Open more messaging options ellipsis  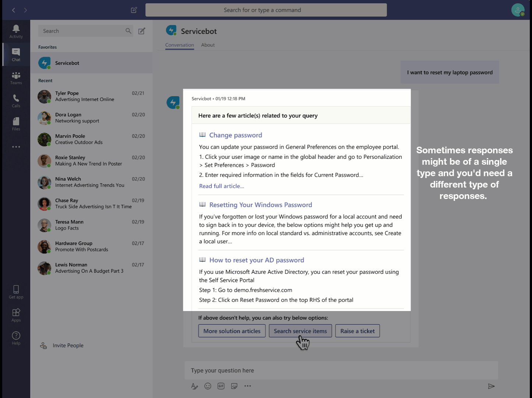pyautogui.click(x=247, y=386)
